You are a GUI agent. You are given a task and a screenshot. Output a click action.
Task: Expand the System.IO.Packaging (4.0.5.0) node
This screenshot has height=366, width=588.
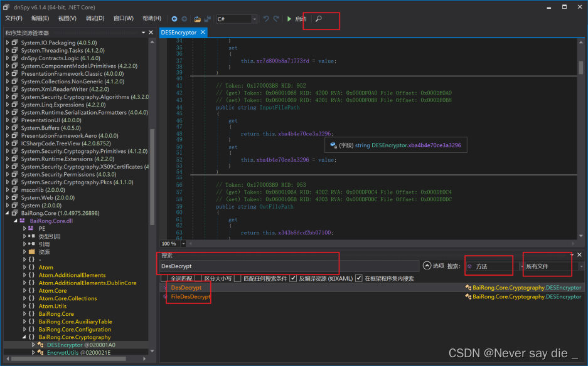tap(7, 43)
